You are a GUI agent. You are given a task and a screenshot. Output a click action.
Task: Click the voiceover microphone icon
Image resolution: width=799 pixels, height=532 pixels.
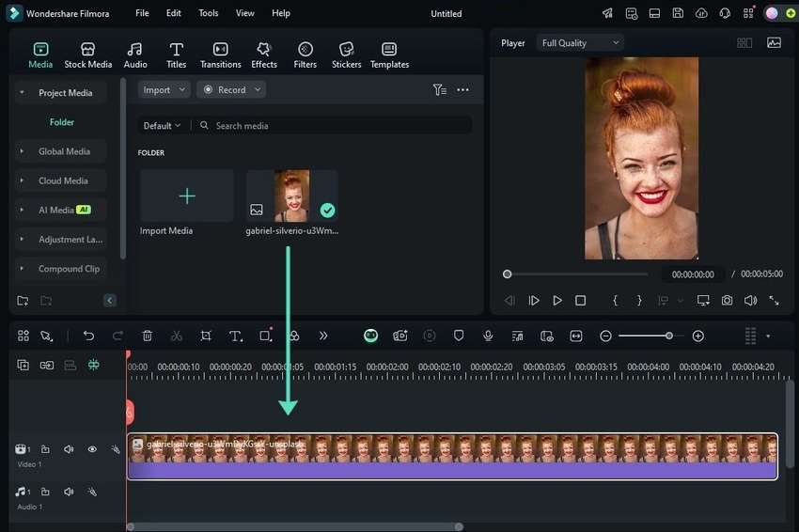click(x=488, y=336)
